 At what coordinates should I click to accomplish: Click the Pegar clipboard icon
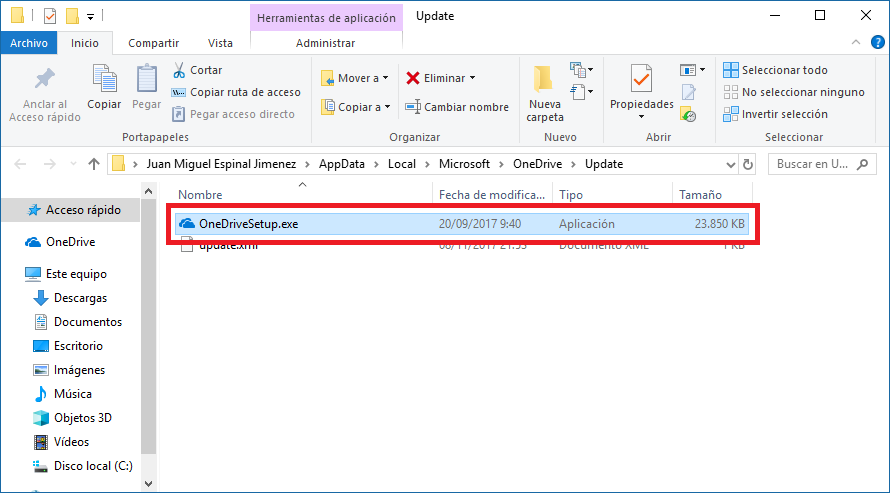(146, 79)
